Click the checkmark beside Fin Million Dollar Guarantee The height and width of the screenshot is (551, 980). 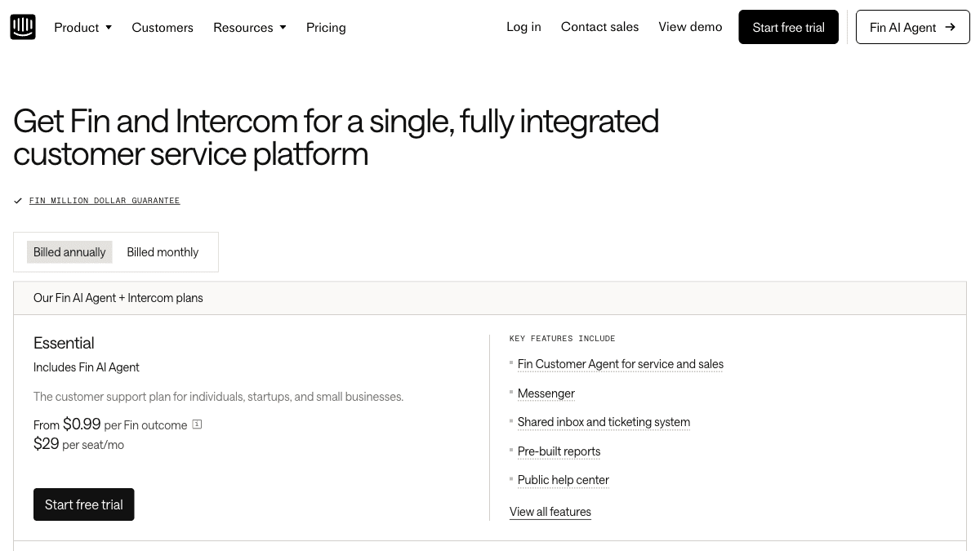point(18,200)
